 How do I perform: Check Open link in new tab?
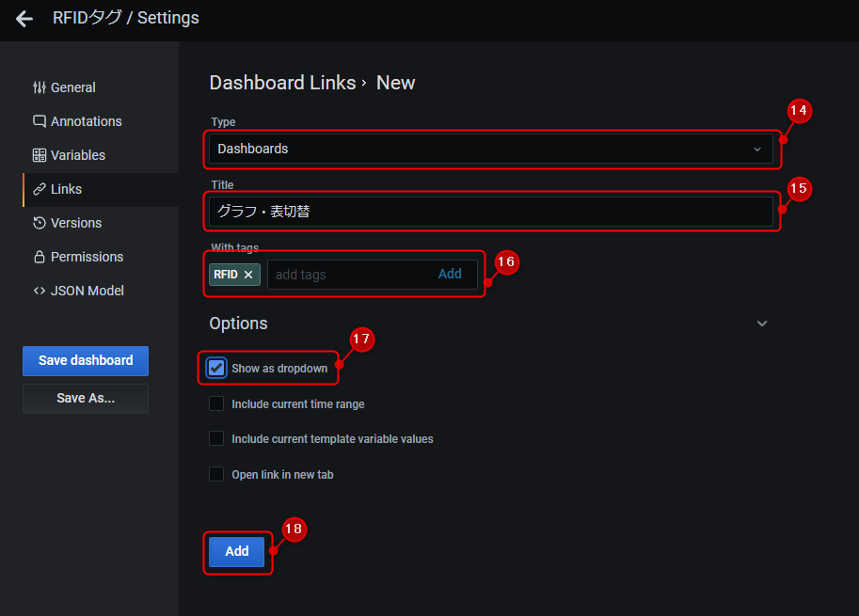(x=216, y=474)
